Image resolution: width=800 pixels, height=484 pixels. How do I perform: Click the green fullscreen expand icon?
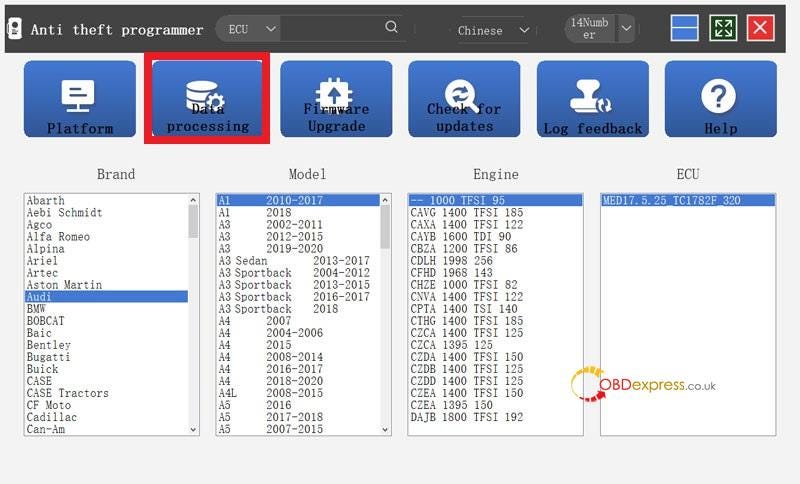click(x=723, y=28)
